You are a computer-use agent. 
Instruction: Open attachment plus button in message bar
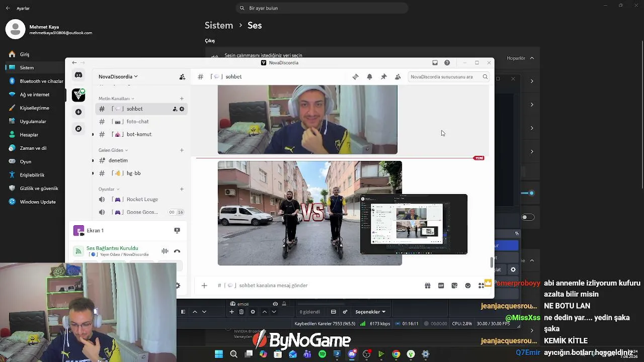(204, 286)
